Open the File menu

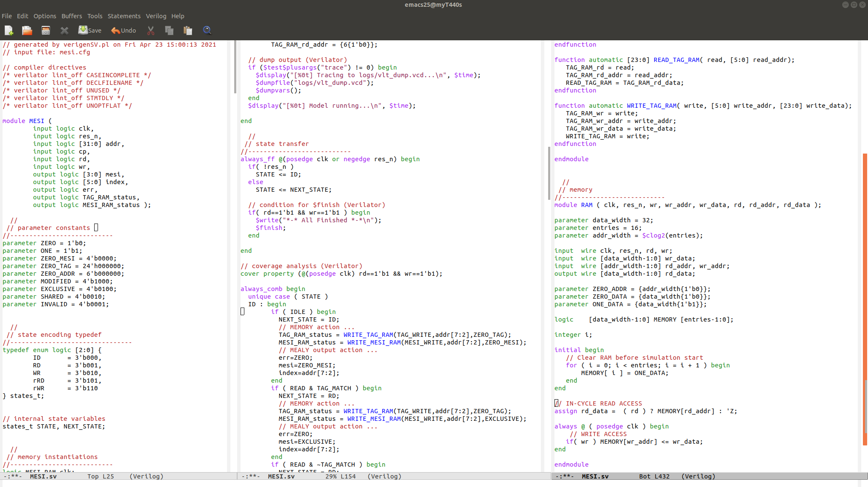[x=7, y=16]
